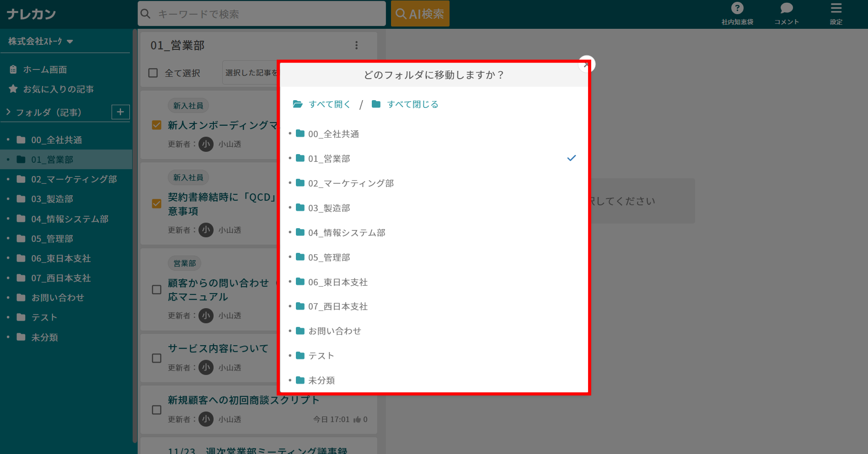Click the AI検索 search icon button
The height and width of the screenshot is (454, 868).
pyautogui.click(x=419, y=13)
